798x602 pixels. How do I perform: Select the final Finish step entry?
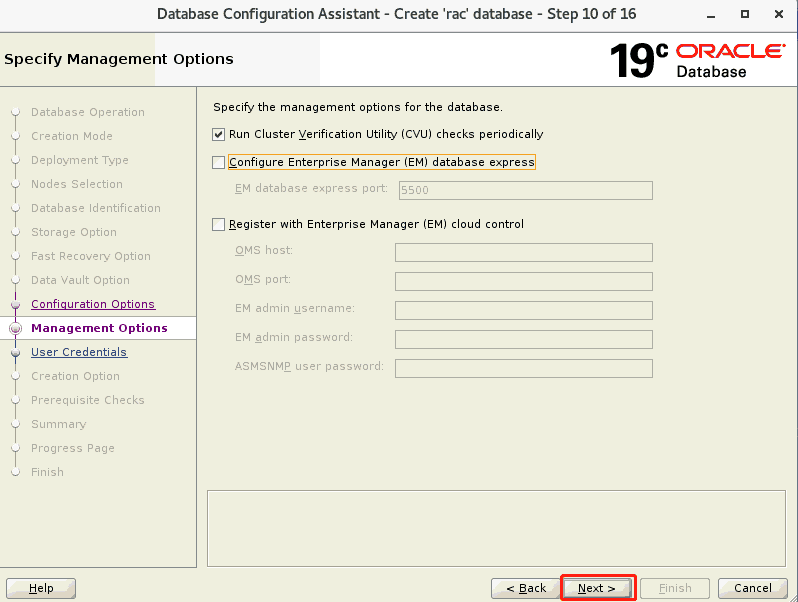tap(47, 472)
